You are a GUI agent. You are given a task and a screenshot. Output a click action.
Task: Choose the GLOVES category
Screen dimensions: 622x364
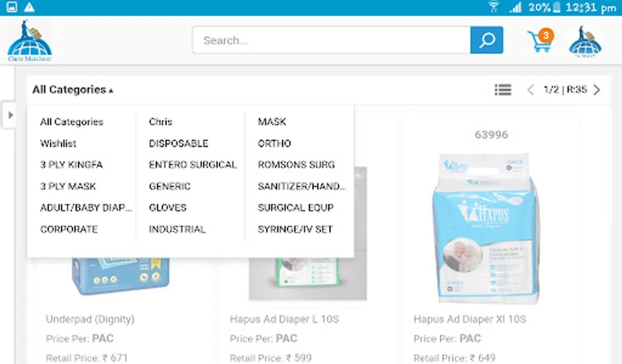click(x=168, y=208)
